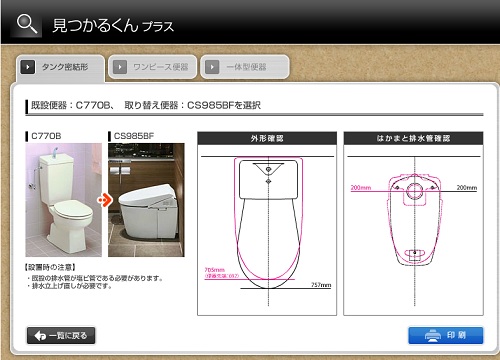Open the タンク密結形 tab

(60, 67)
